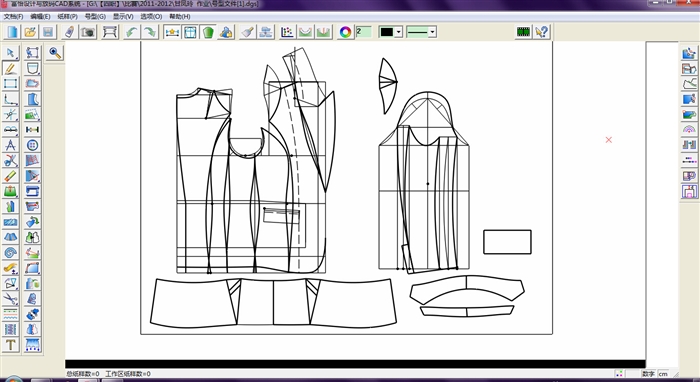Open the 选项(O) menu

pos(151,17)
